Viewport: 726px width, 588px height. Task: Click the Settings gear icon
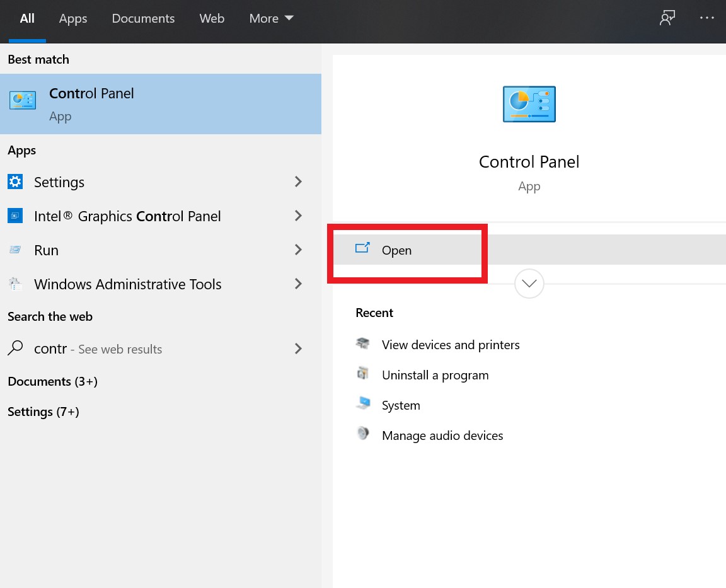click(x=15, y=182)
